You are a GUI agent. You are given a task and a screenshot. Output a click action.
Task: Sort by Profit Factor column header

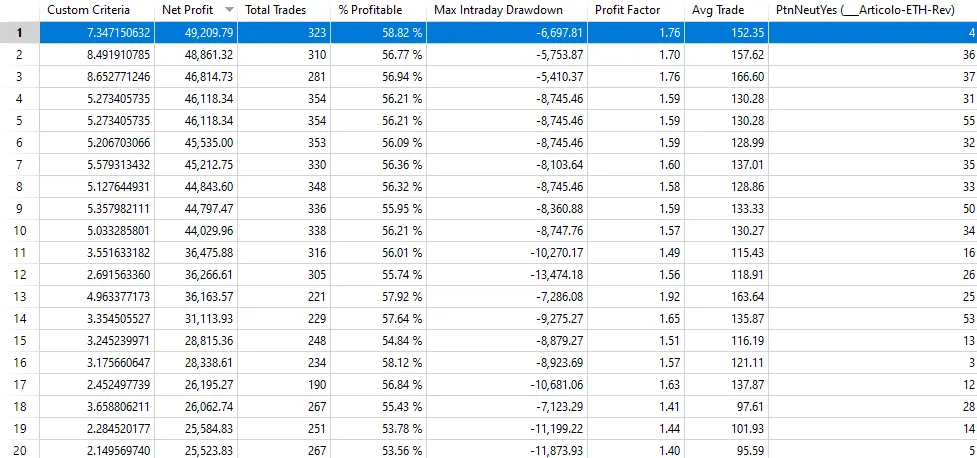click(636, 10)
